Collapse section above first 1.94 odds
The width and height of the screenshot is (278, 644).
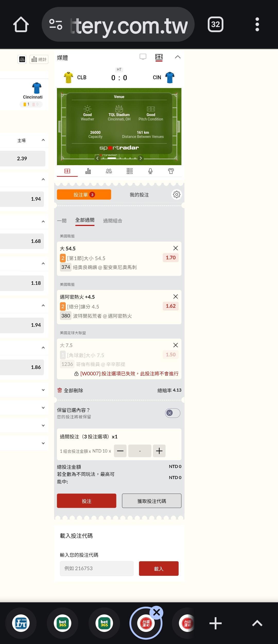pyautogui.click(x=43, y=179)
